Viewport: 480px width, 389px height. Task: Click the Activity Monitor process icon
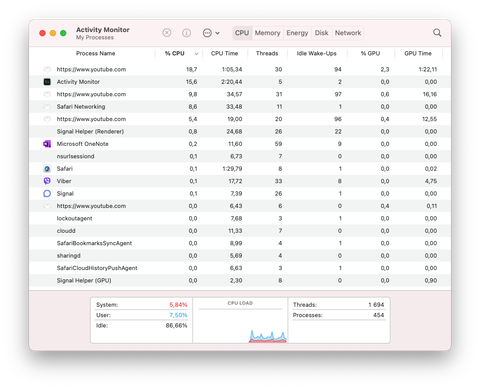point(47,82)
